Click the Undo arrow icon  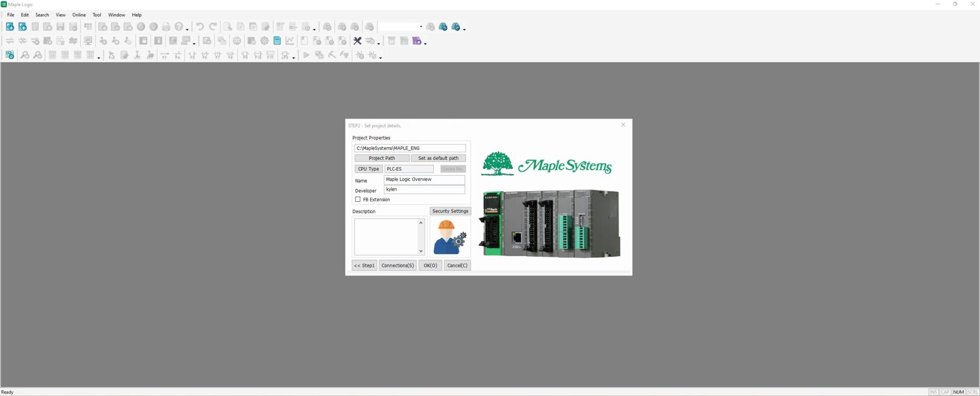tap(200, 27)
